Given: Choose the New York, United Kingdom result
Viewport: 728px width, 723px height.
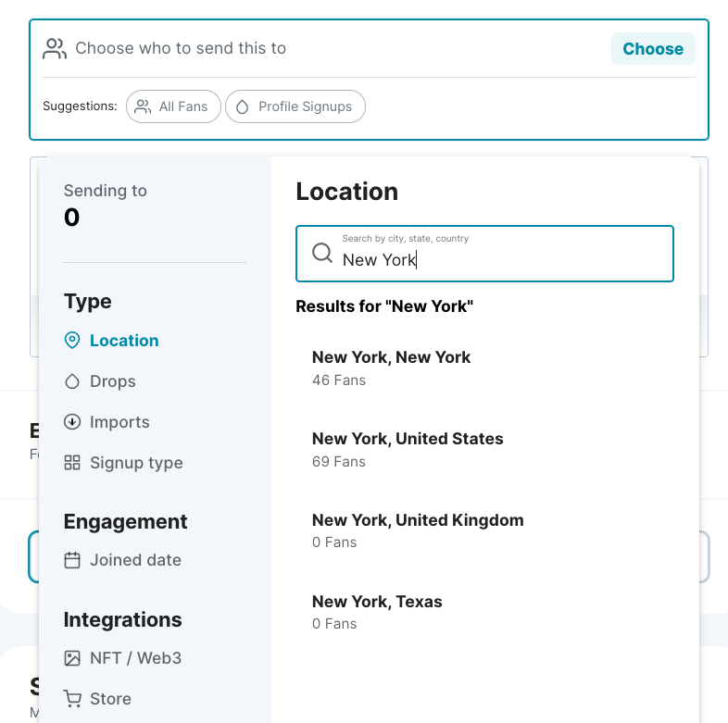Looking at the screenshot, I should pyautogui.click(x=418, y=530).
